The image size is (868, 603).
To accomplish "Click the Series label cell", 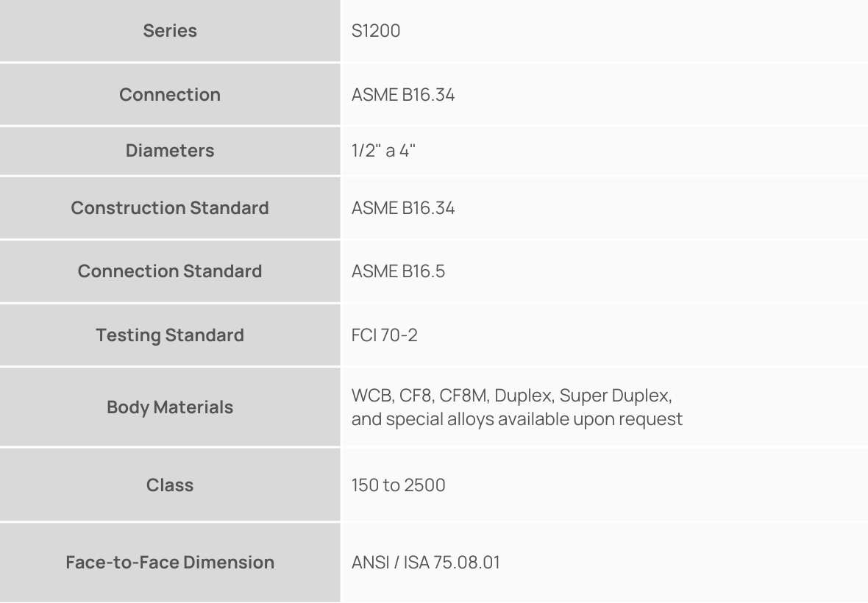I will (170, 32).
